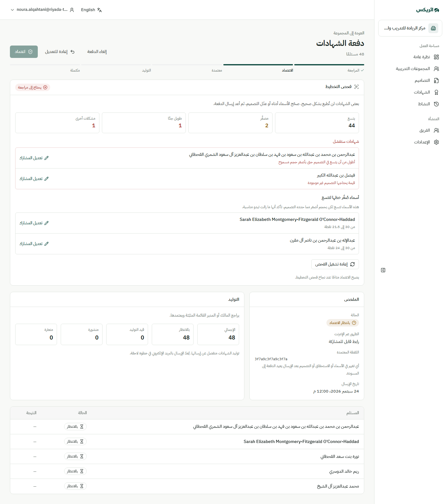Click undo arrow icon by إعادة للتعديل
This screenshot has height=504, width=446.
point(72,52)
